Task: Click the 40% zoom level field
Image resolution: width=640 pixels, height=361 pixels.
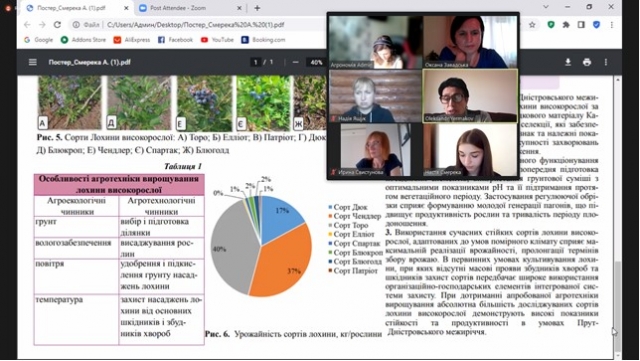Action: (x=317, y=62)
